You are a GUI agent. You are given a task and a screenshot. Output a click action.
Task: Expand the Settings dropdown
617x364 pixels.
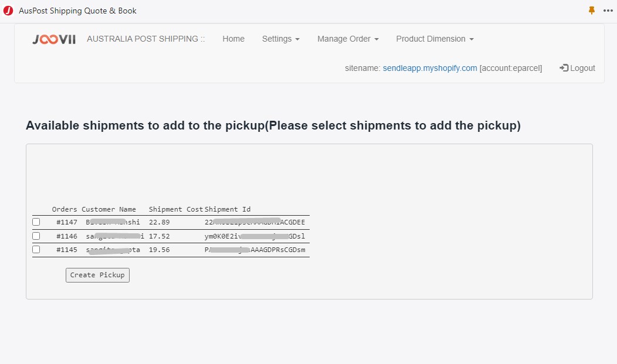280,39
